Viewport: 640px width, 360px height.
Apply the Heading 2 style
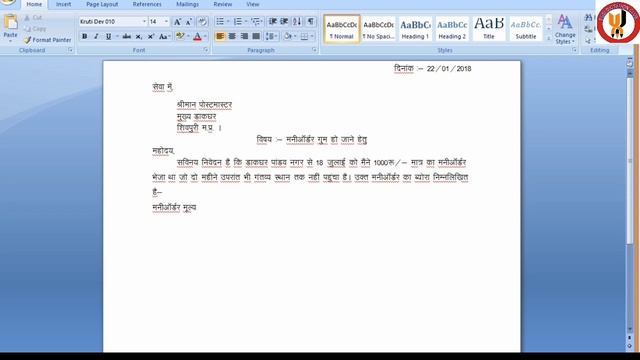click(452, 29)
